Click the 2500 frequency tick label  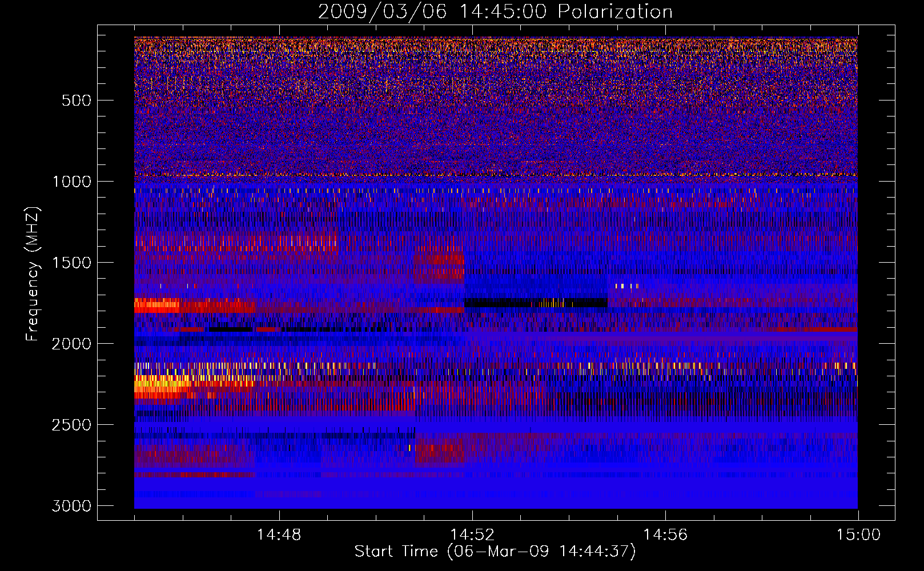tap(71, 425)
